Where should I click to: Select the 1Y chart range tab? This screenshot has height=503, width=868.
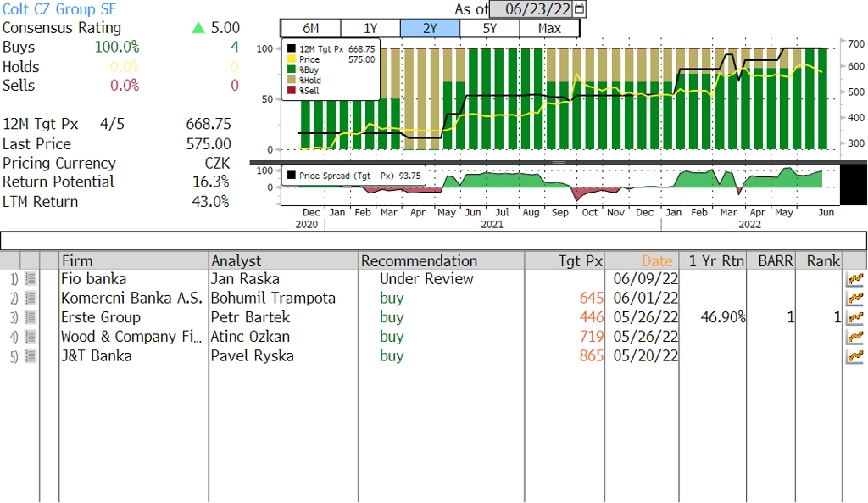370,28
